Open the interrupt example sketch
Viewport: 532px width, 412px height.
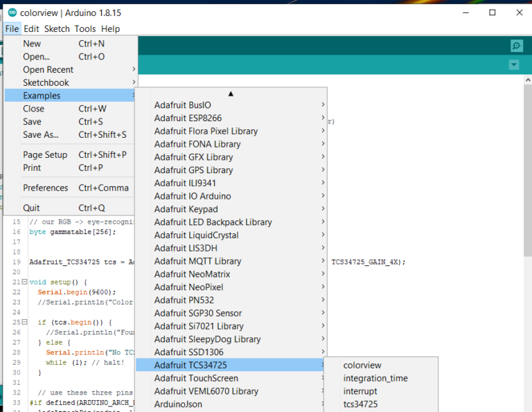381,391
